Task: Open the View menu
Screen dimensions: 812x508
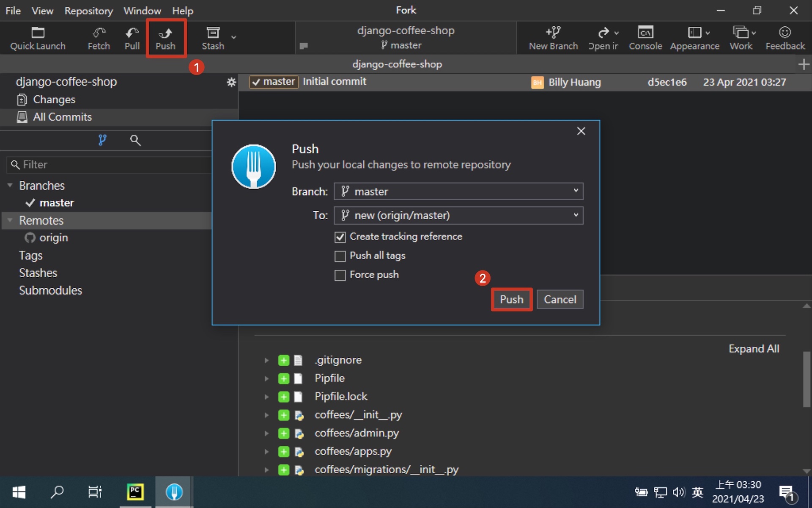Action: point(42,11)
